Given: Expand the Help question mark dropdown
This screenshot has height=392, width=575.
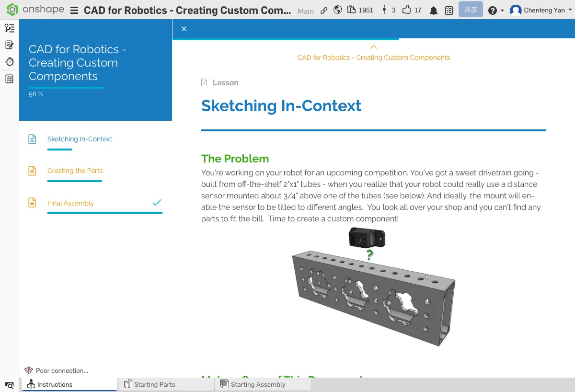Looking at the screenshot, I should (x=495, y=11).
